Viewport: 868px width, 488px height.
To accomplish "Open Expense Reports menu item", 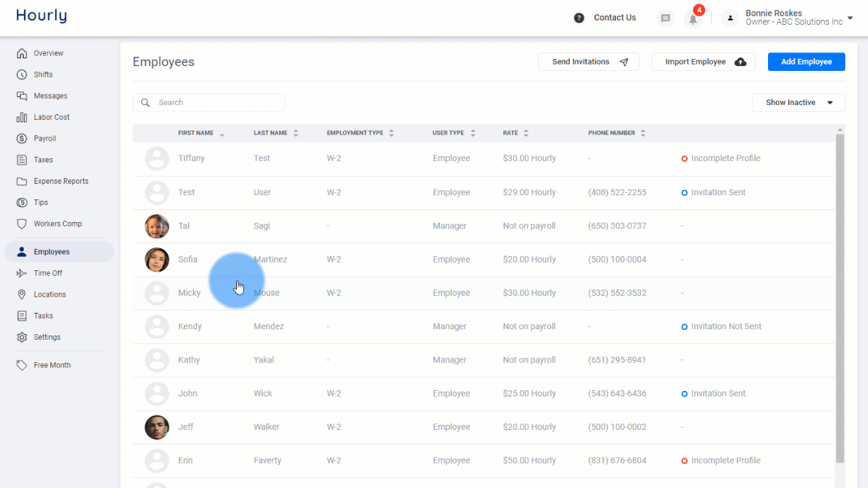I will click(x=61, y=181).
